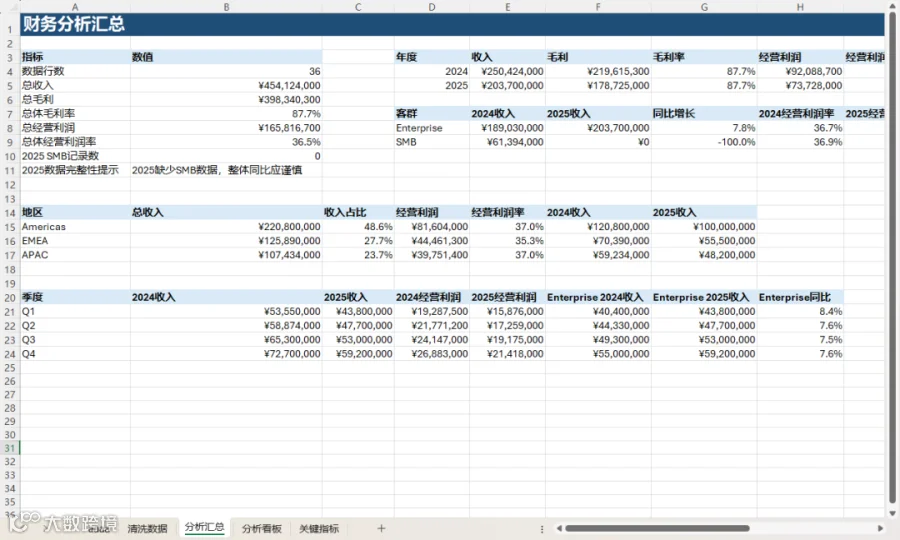
Task: Click Q3 2025 revenue ¥53,000,000 in column C
Action: 358,340
